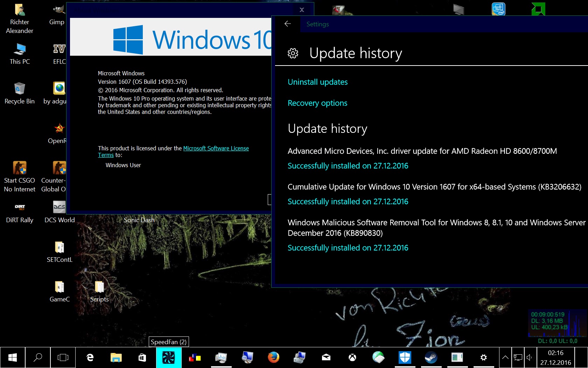This screenshot has width=588, height=368.
Task: Click AMD update Successfully installed status
Action: 348,166
